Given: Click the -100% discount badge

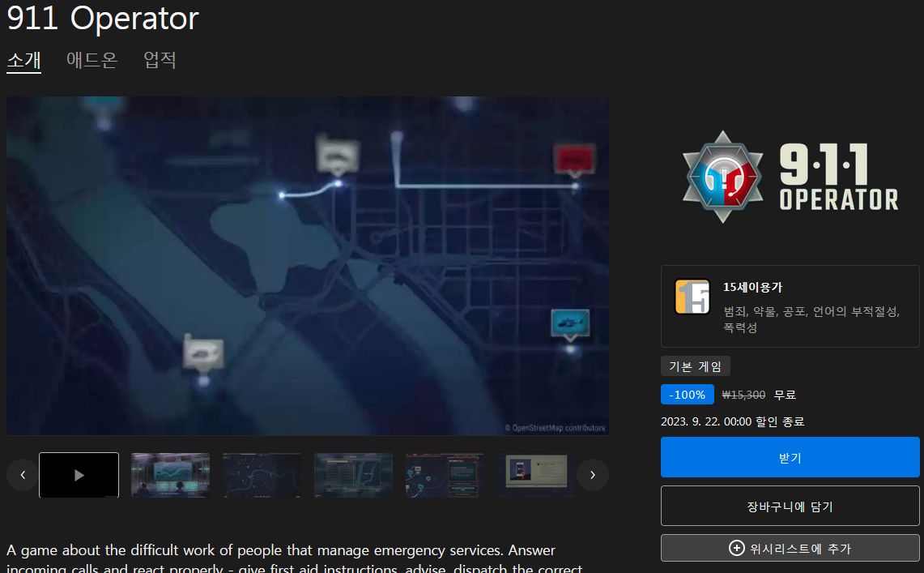Looking at the screenshot, I should (x=687, y=395).
